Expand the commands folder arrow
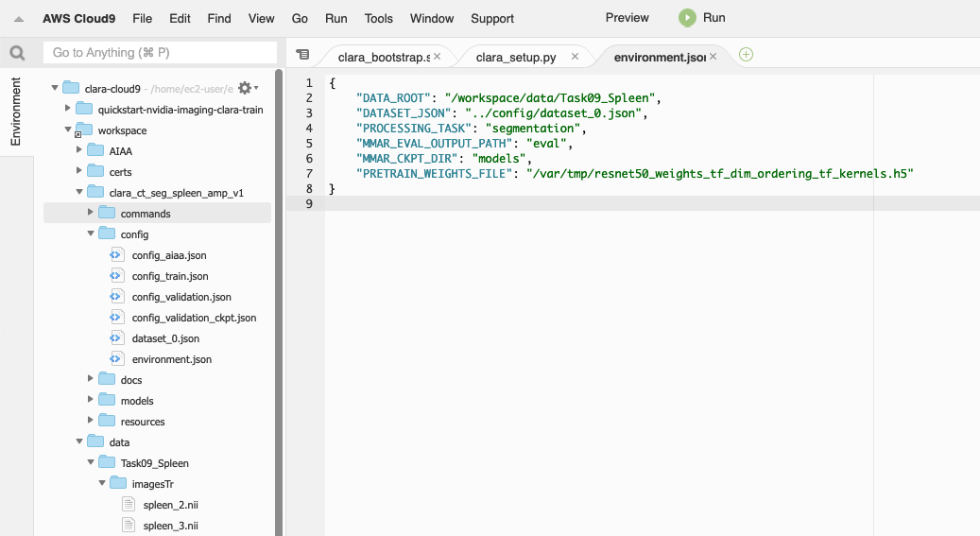 (x=90, y=214)
